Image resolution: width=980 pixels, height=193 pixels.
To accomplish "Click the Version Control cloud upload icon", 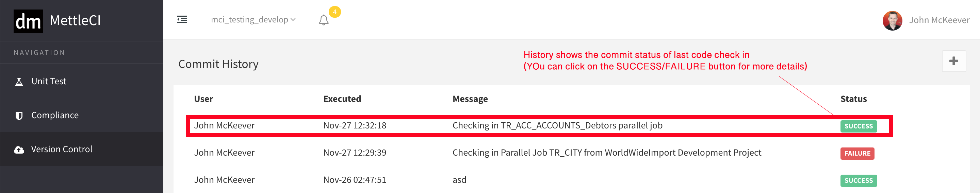I will 19,150.
